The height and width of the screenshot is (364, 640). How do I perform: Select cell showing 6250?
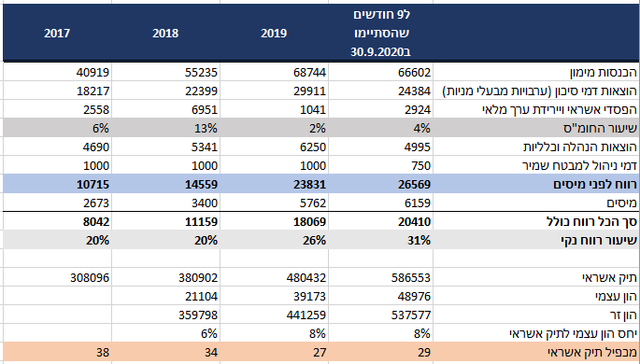(x=313, y=147)
